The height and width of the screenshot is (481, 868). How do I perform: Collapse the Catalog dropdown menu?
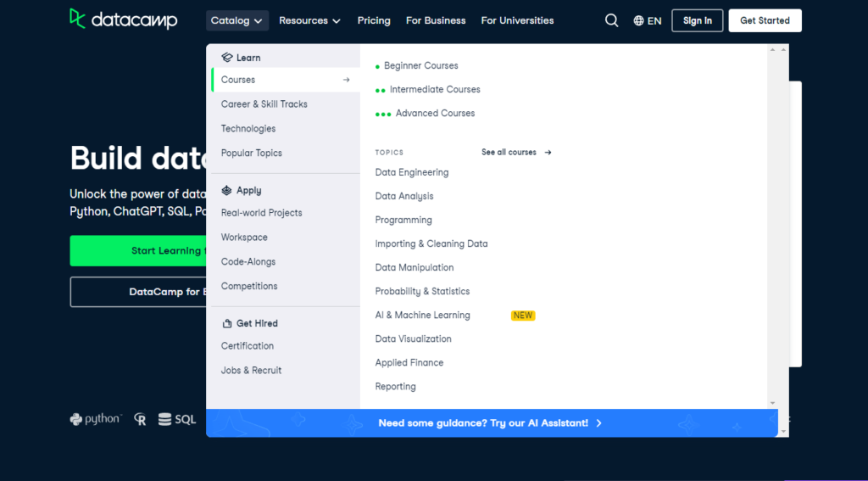[x=237, y=20]
